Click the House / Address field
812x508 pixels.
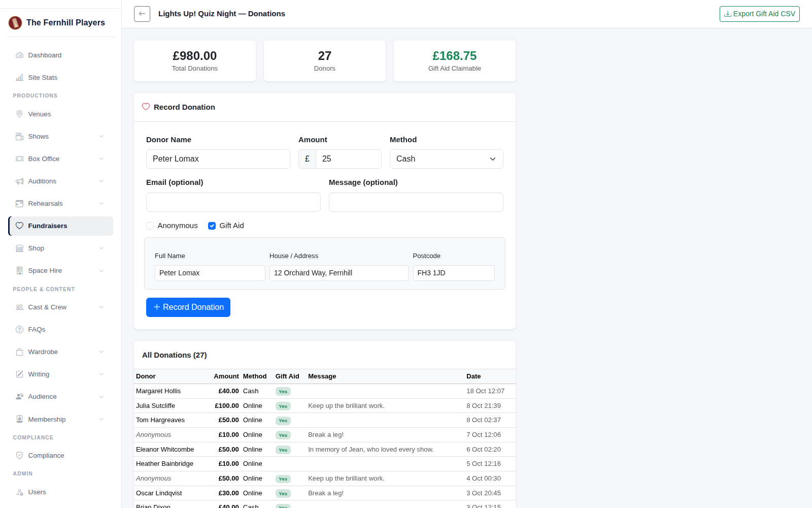pyautogui.click(x=339, y=273)
